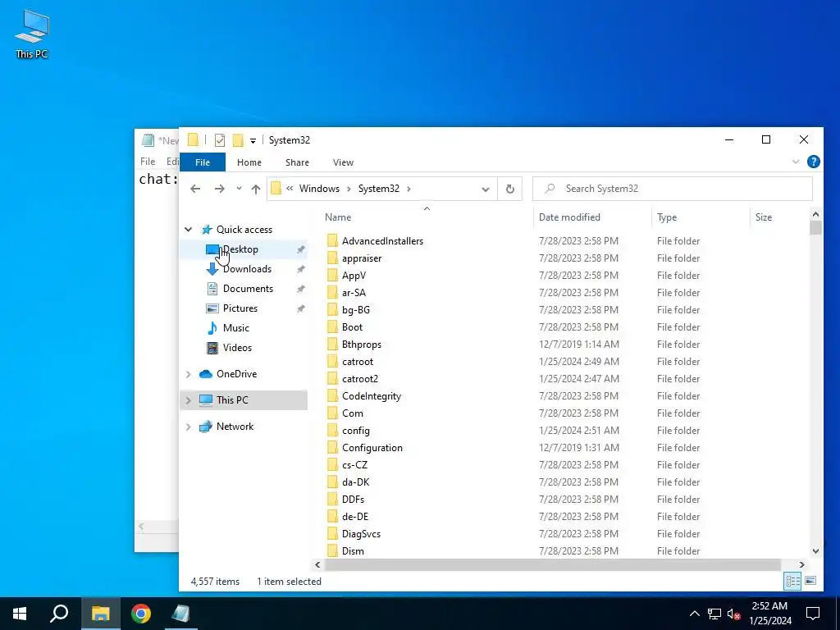The width and height of the screenshot is (840, 630).
Task: Select the Bthprops folder icon
Action: pyautogui.click(x=333, y=345)
